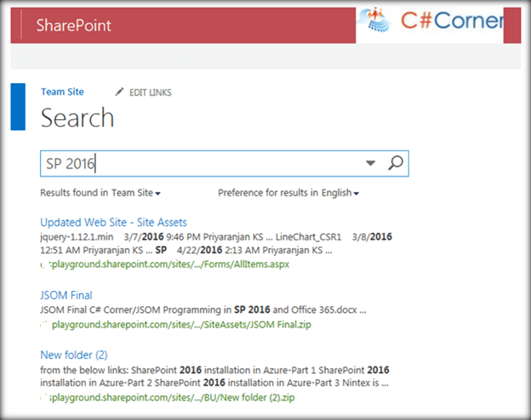
Task: Open the SharePoint header link
Action: tap(74, 26)
